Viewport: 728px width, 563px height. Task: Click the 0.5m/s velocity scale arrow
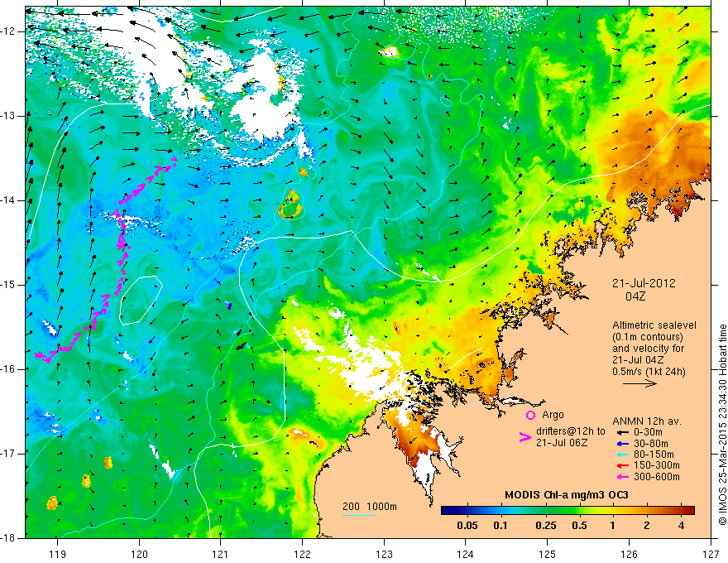pos(639,383)
